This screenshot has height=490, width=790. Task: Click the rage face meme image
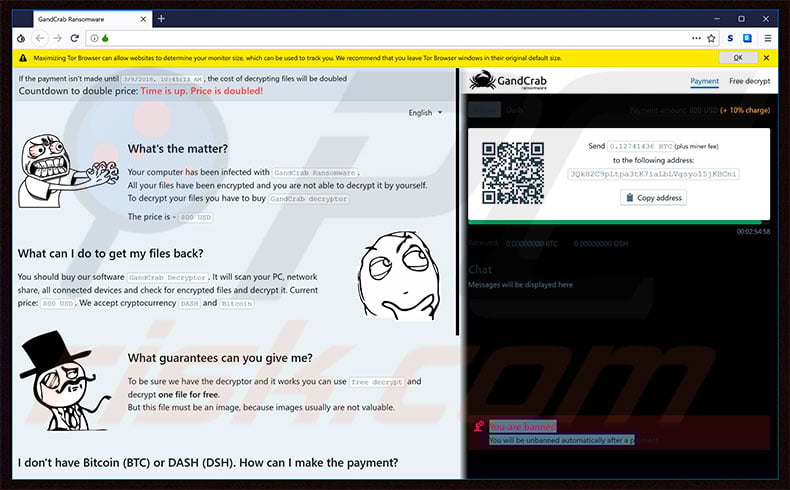68,170
